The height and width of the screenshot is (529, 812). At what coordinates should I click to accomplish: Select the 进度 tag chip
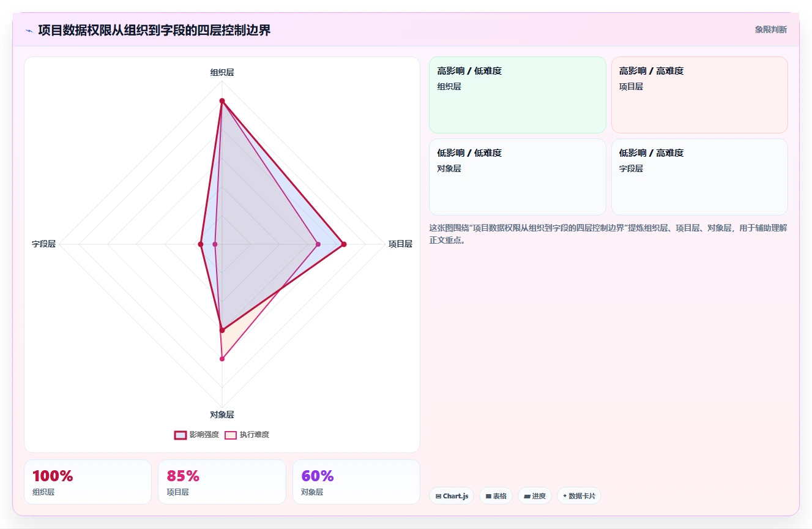pos(535,496)
